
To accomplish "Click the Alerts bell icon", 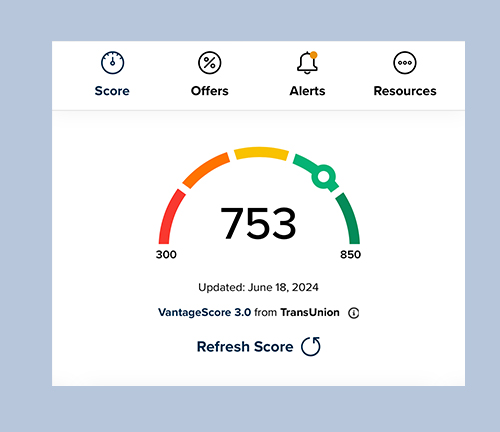I will coord(307,63).
